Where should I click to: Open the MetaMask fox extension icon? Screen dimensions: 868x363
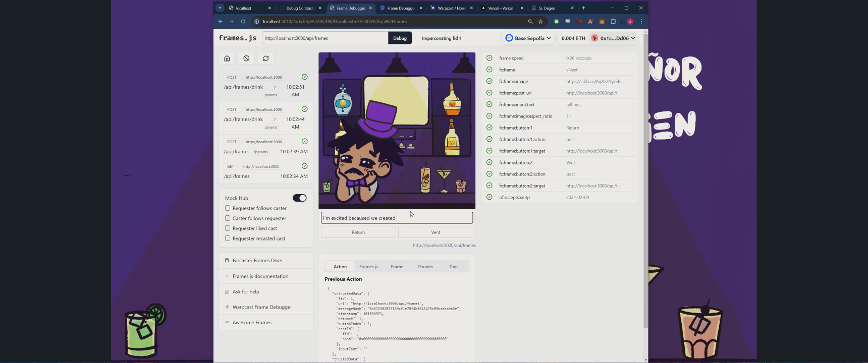(602, 22)
